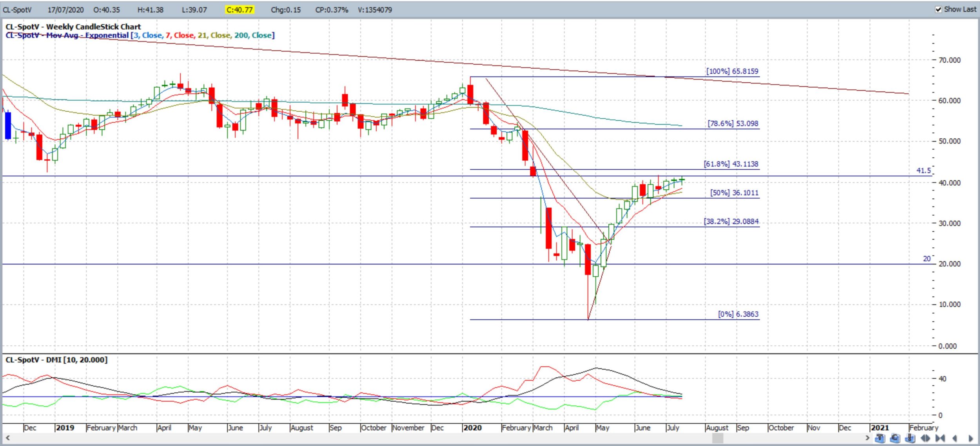Click the low value L:39.07
Image resolution: width=980 pixels, height=446 pixels.
pos(194,10)
